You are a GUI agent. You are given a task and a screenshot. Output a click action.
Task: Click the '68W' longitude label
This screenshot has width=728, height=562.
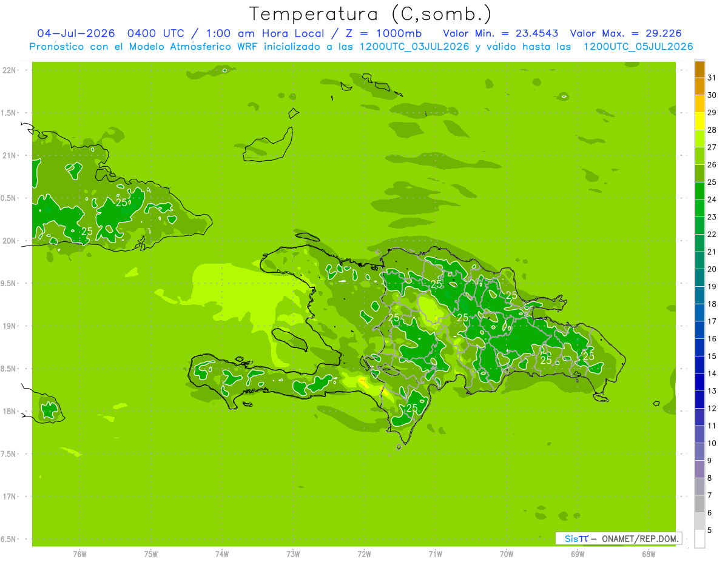point(649,554)
